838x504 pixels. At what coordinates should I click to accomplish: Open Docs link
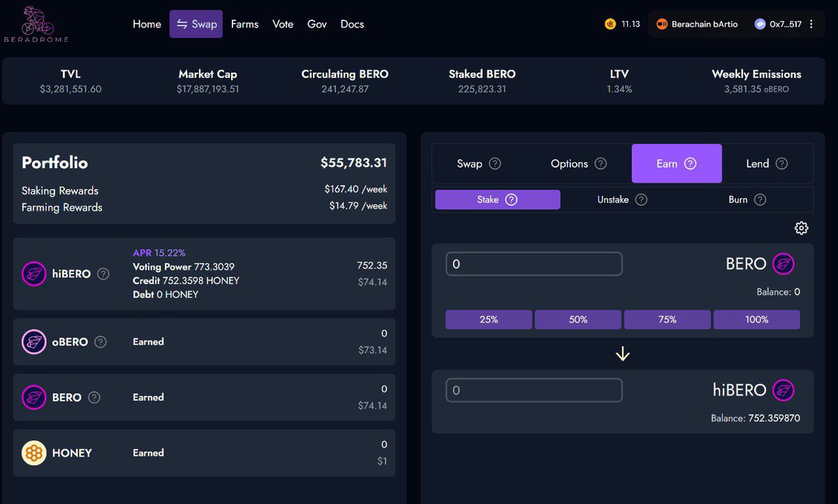point(352,24)
